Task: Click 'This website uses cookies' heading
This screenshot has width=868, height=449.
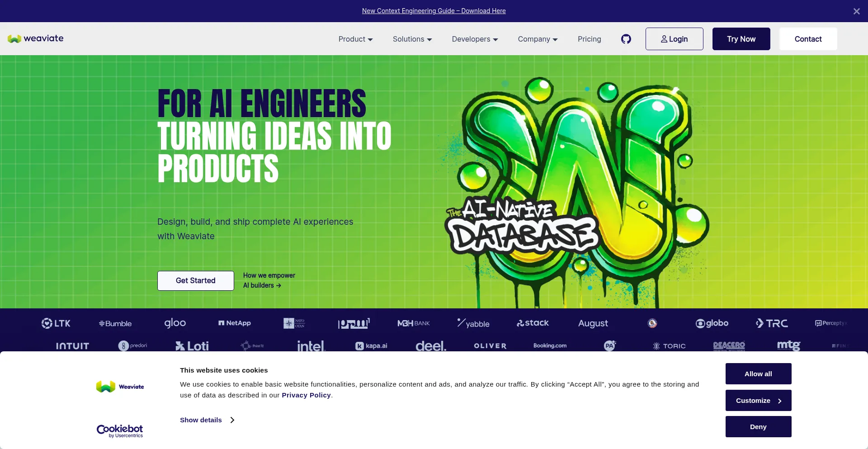Action: click(224, 370)
